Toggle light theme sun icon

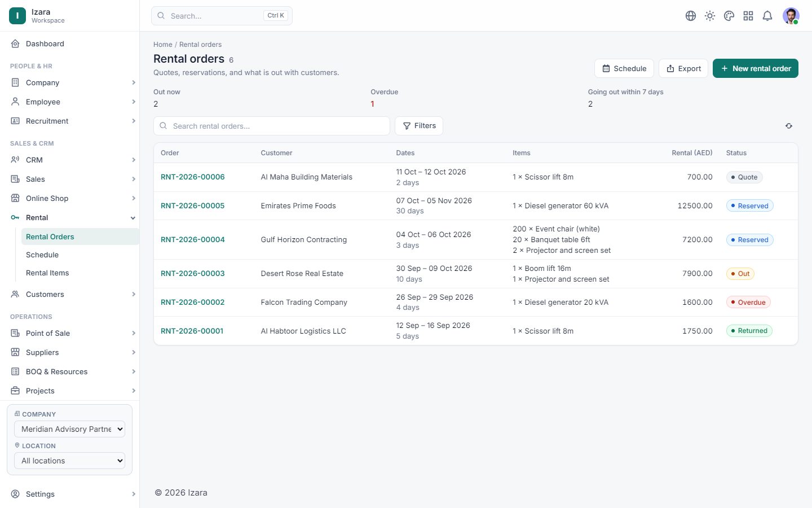click(710, 16)
